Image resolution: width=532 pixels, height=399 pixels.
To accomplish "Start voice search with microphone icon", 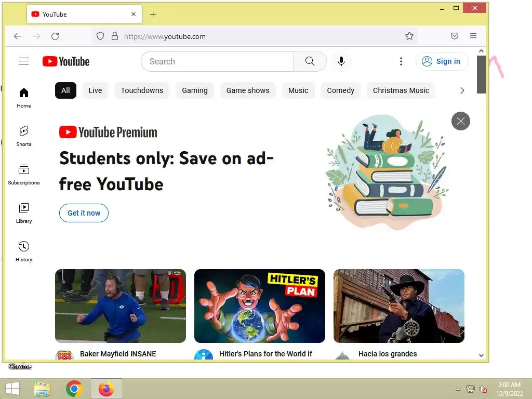I will click(341, 61).
